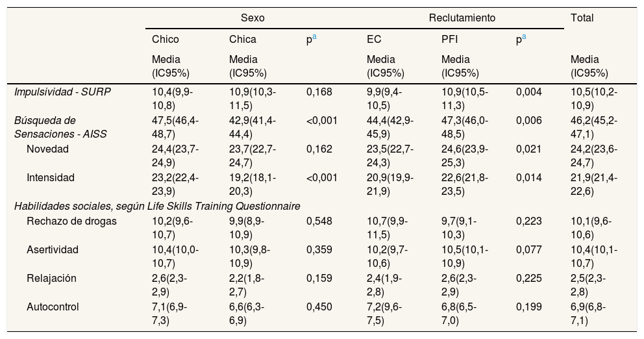This screenshot has width=644, height=339.
Task: Open footnote 'a' link under Reclutamiento
Action: coord(523,38)
